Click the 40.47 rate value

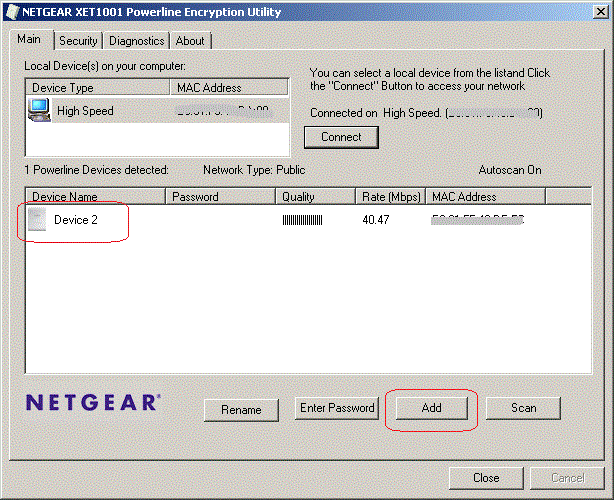tap(376, 220)
